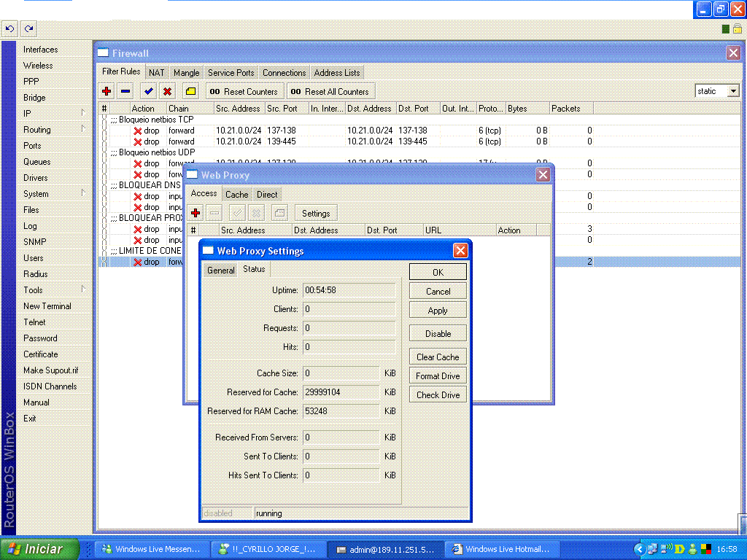The width and height of the screenshot is (747, 560).
Task: Click grayed minus button in Web Proxy
Action: pos(214,213)
